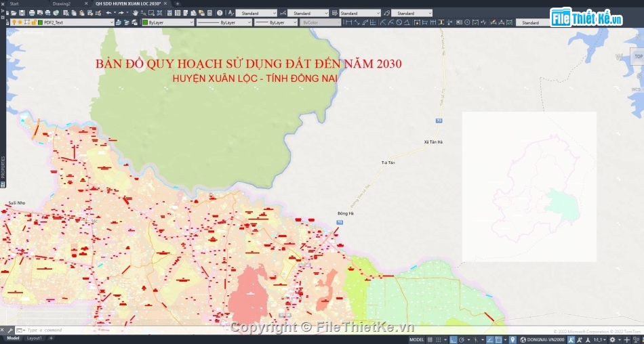Click the Dimension Style icon
644x344 pixels.
pyautogui.click(x=283, y=13)
